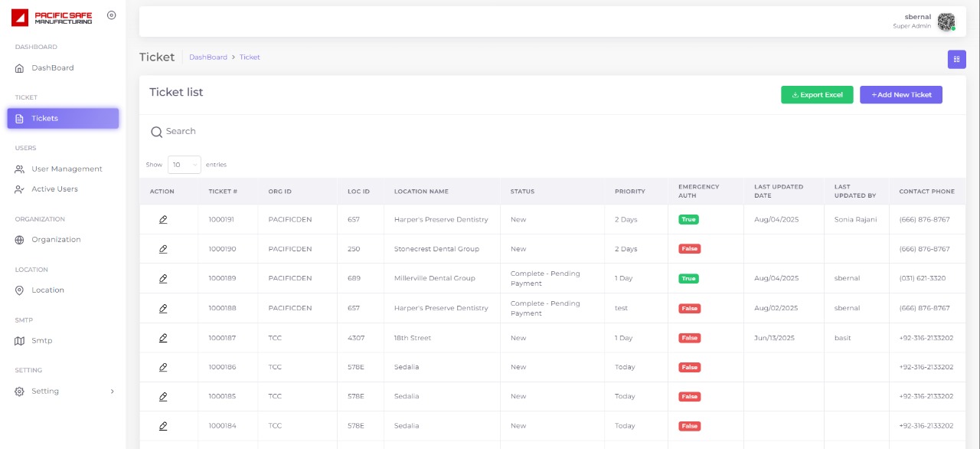Expand the Setting menu chevron
Image resolution: width=980 pixels, height=449 pixels.
[113, 392]
